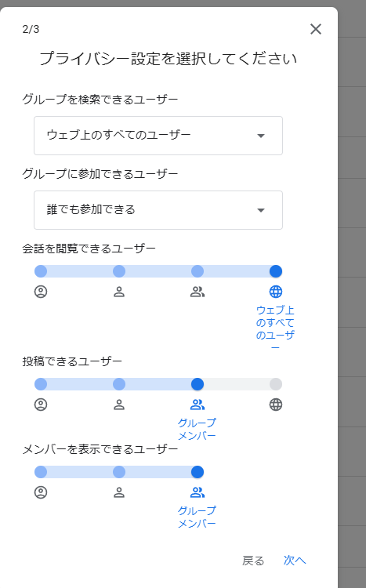Open 誰でも参加できる dropdown
This screenshot has width=366, height=588.
point(158,210)
